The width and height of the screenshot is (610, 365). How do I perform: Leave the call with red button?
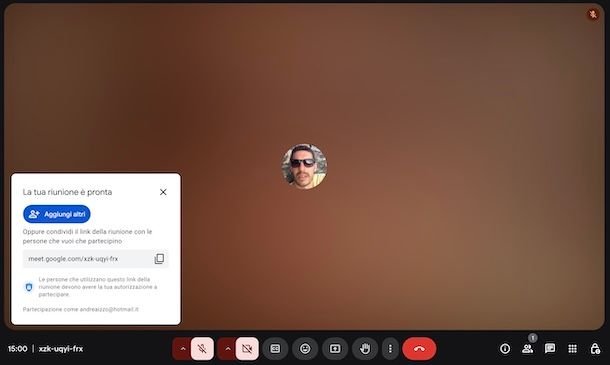point(419,349)
